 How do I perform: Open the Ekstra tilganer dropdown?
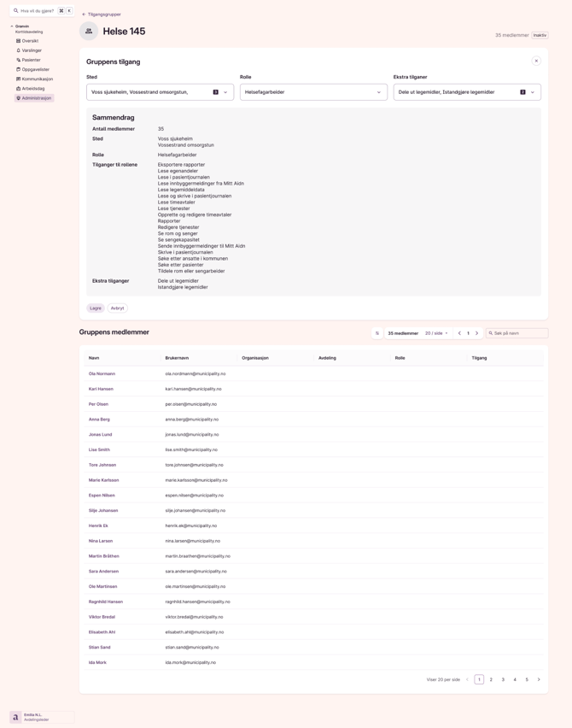coord(533,92)
